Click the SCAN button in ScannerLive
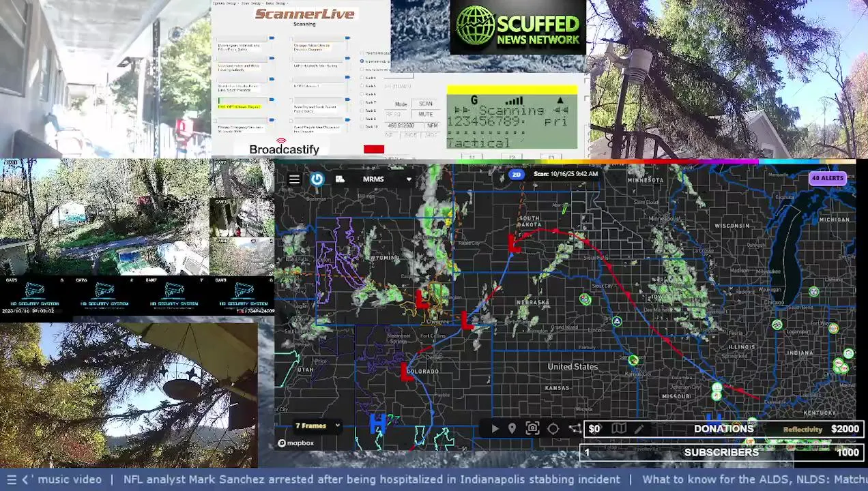Image resolution: width=868 pixels, height=491 pixels. 426,104
